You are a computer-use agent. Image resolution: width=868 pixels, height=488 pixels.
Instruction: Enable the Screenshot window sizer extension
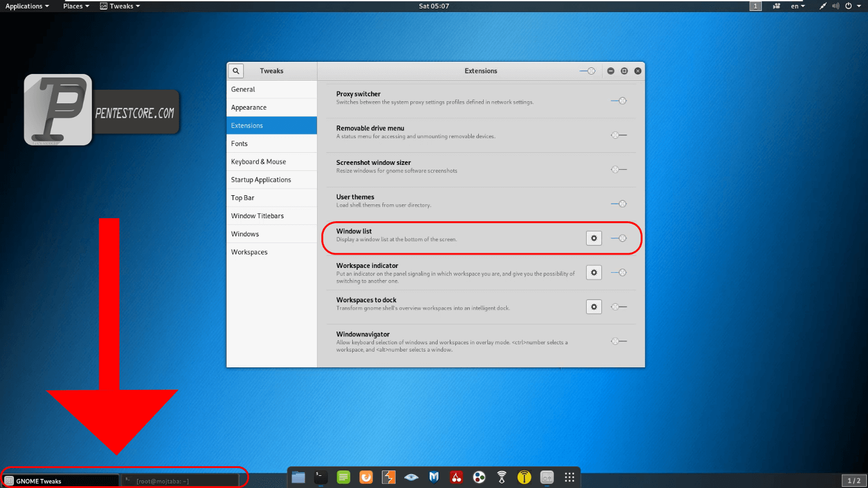(x=618, y=170)
